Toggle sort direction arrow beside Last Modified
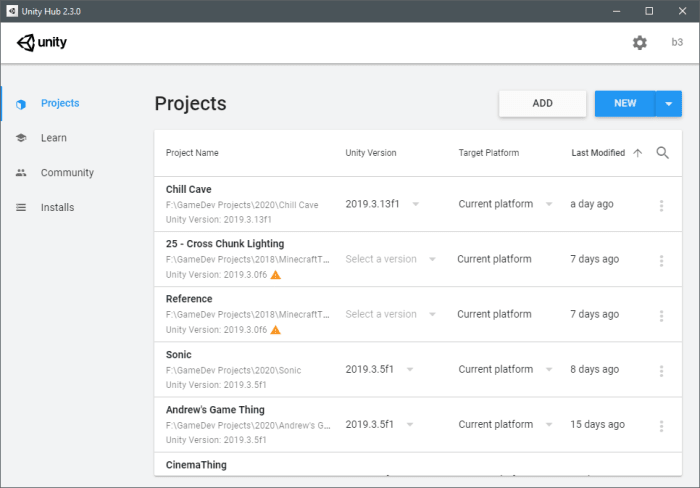This screenshot has height=488, width=700. point(638,153)
